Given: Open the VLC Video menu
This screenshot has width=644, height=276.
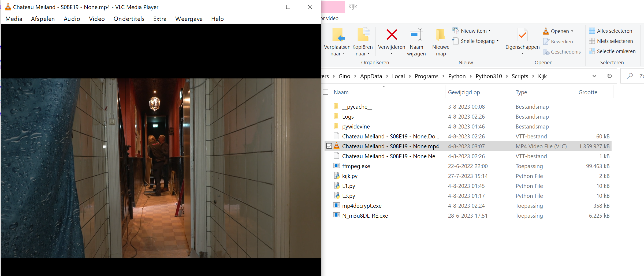Looking at the screenshot, I should pyautogui.click(x=97, y=19).
